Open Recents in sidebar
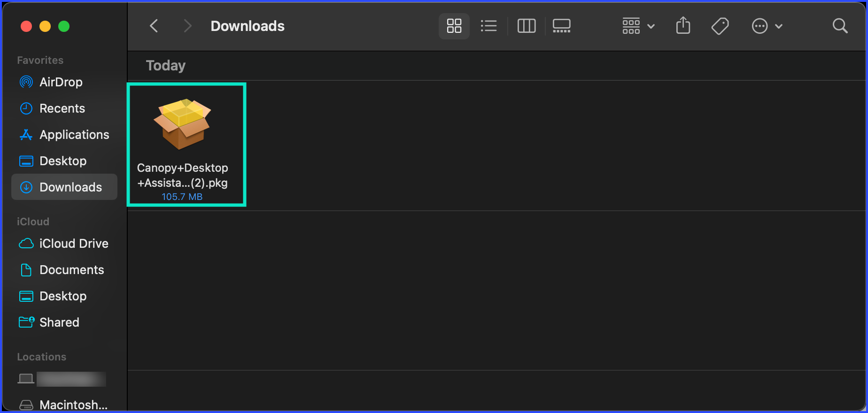 [x=64, y=108]
